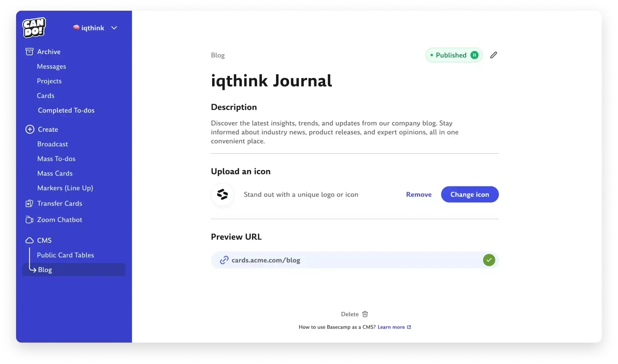
Task: Click the Transfer Cards icon
Action: tap(29, 203)
